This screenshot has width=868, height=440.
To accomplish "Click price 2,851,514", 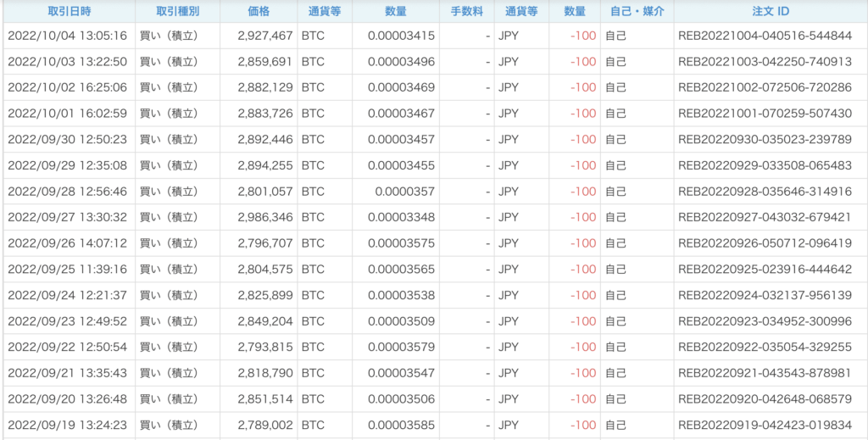I will coord(265,399).
